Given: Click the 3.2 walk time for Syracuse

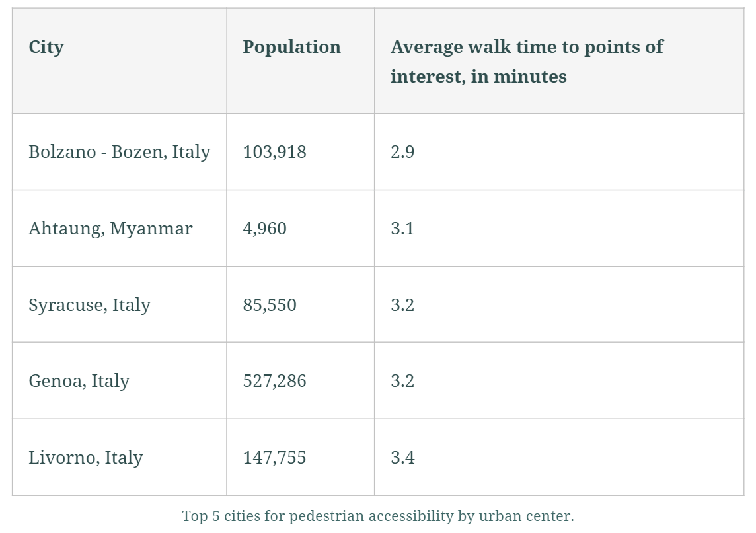Looking at the screenshot, I should pyautogui.click(x=402, y=305).
